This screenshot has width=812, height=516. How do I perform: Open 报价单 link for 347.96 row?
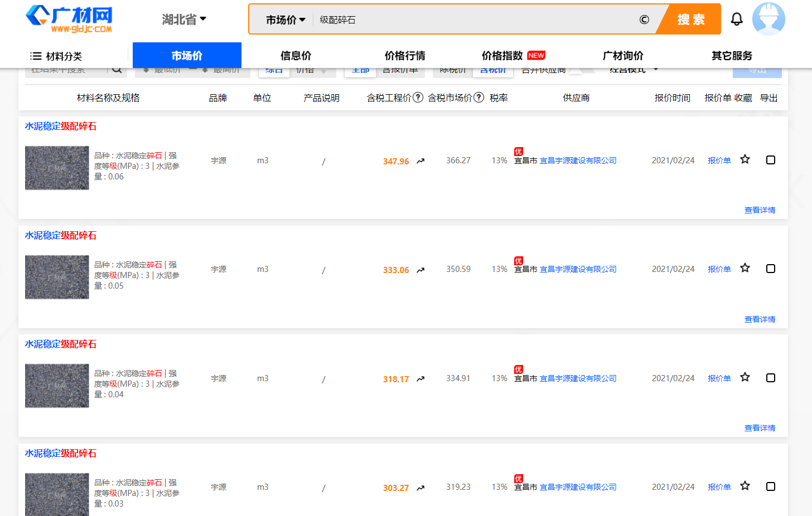pyautogui.click(x=719, y=160)
